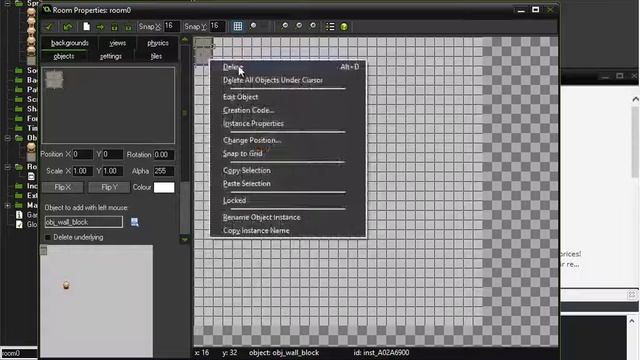Click the Snap X value field

(171, 27)
